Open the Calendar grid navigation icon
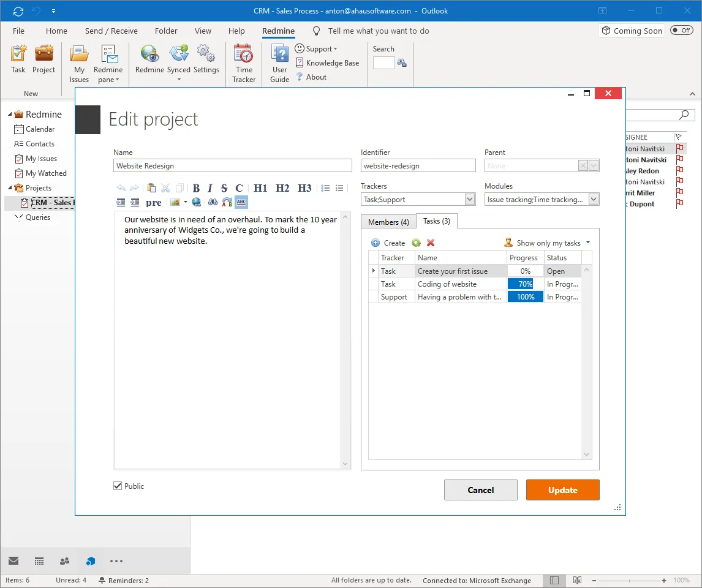Viewport: 702px width, 588px height. tap(39, 560)
